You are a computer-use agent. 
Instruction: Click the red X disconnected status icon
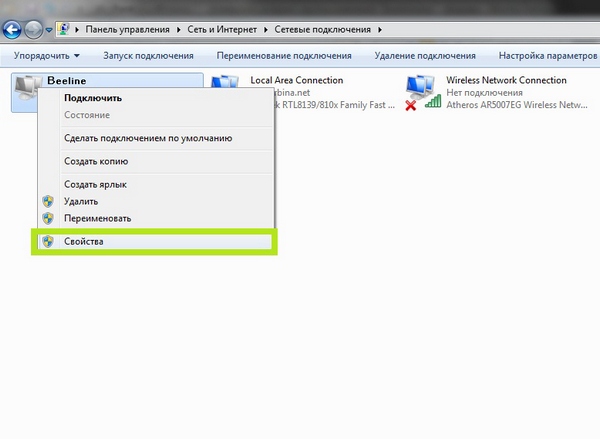(411, 105)
